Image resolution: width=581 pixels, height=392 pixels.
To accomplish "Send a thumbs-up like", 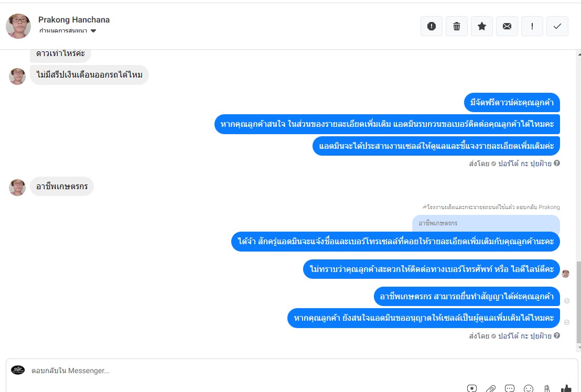I will 566,388.
